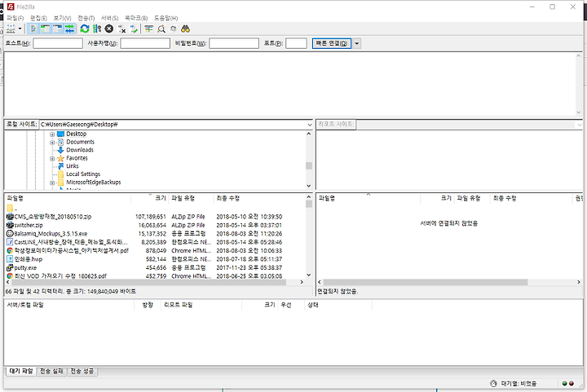Click the remote file list horizontal scrollbar

coord(426,282)
